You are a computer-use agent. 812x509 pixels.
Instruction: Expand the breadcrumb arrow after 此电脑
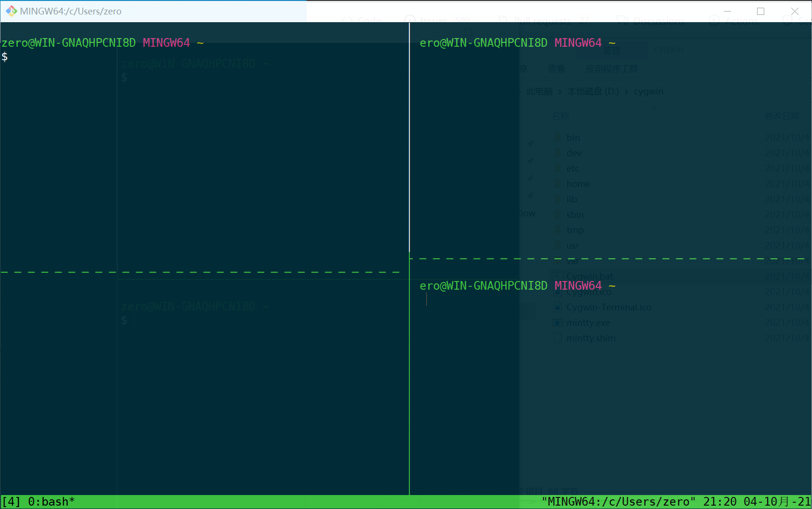pos(559,91)
